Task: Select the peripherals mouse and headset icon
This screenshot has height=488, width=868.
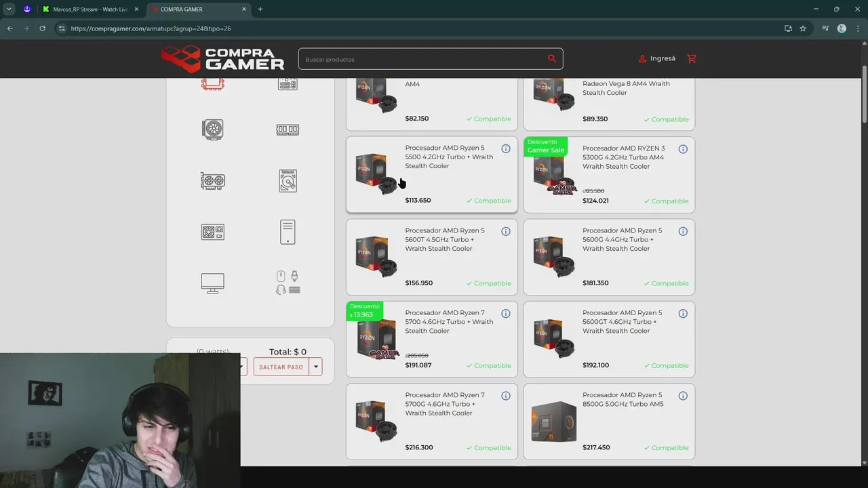Action: (x=288, y=283)
